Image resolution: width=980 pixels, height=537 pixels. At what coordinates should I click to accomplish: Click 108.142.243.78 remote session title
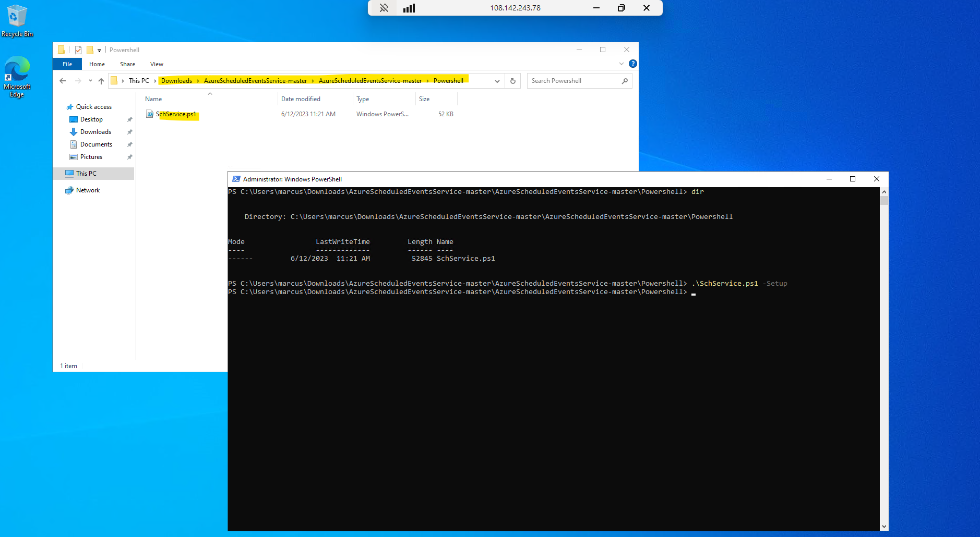[x=515, y=8]
